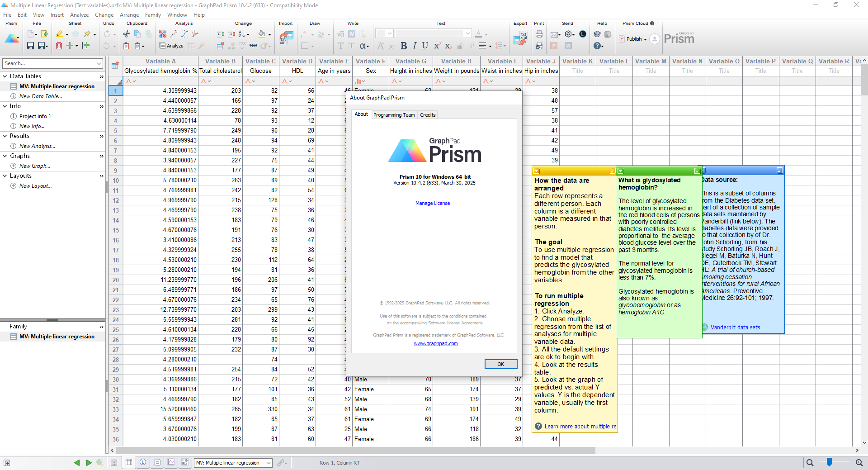The width and height of the screenshot is (868, 470).
Task: Click the Analyze button in Analysis group
Action: [171, 46]
